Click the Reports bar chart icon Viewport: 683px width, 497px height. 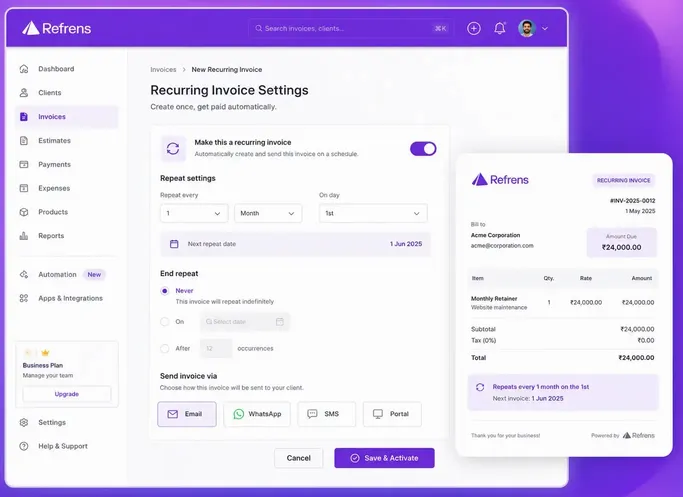pos(24,236)
